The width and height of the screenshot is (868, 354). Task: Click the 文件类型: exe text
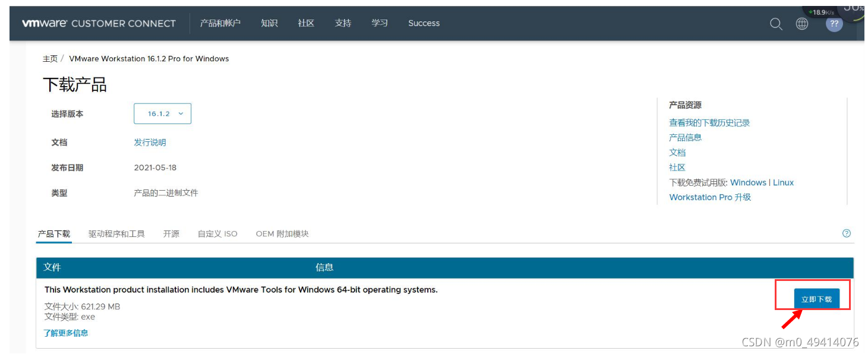coord(70,317)
